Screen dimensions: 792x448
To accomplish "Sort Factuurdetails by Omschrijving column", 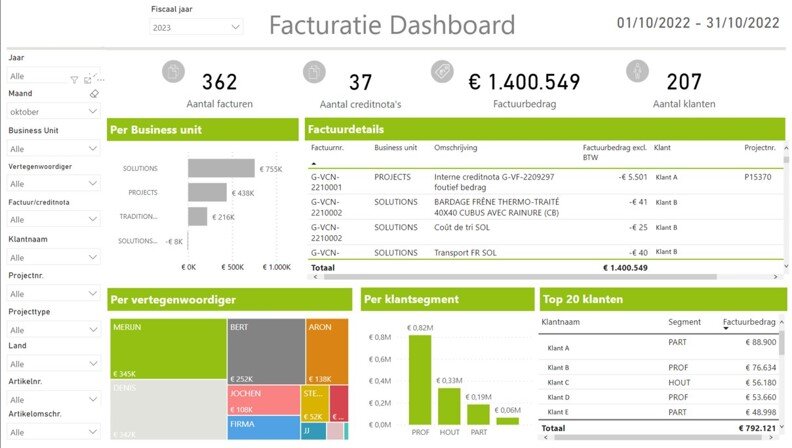I will [x=455, y=147].
